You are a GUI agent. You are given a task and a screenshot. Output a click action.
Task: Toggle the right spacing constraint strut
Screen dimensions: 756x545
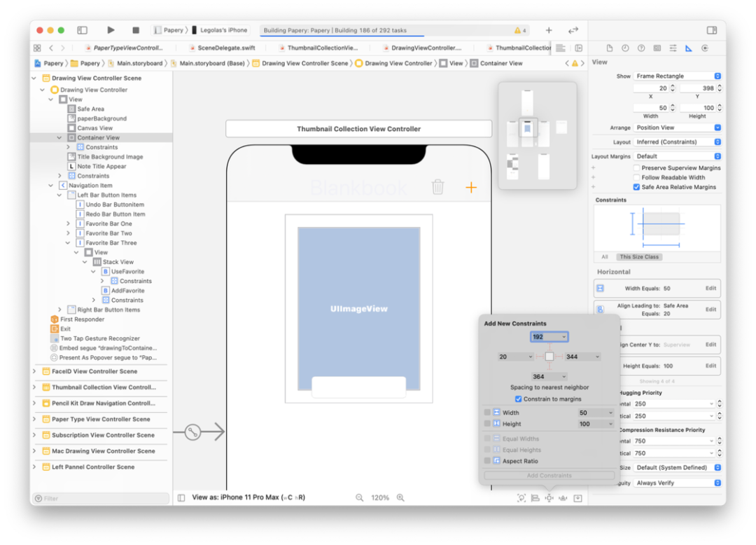(559, 357)
